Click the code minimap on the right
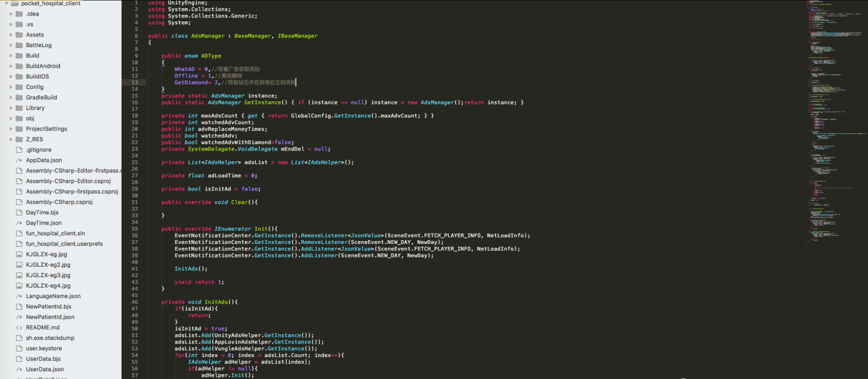 pyautogui.click(x=836, y=121)
